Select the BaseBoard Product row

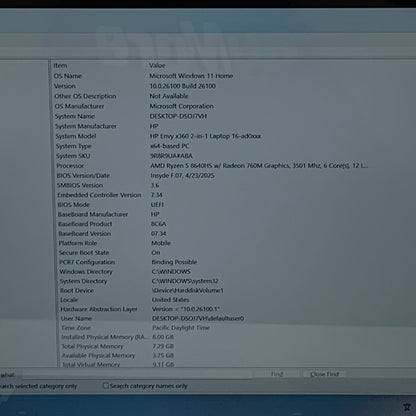click(233, 224)
